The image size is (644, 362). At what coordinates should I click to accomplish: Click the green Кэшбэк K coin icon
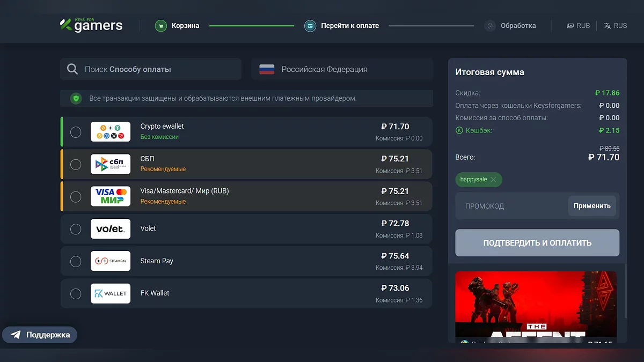point(459,130)
